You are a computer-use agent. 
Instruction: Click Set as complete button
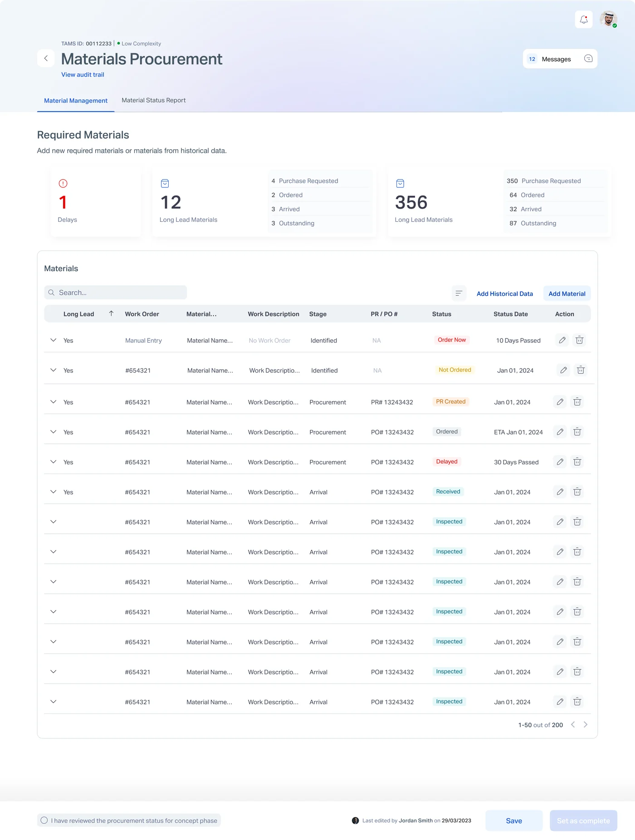click(583, 820)
